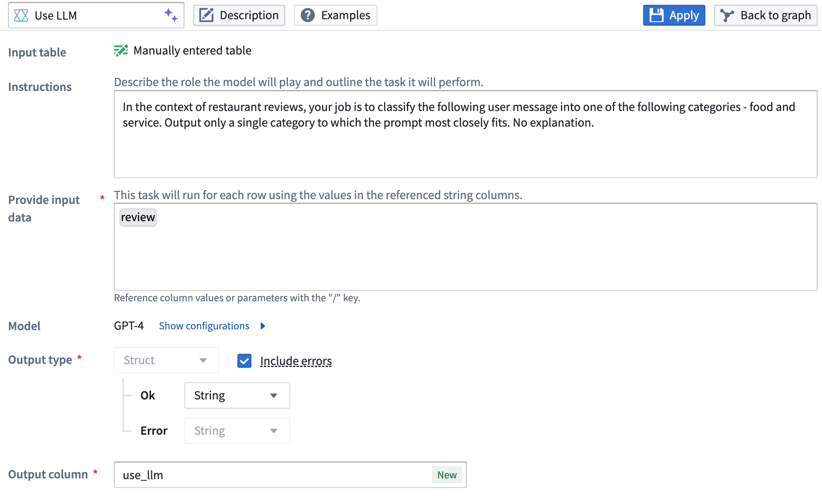Click the Apply floppy disk icon
The height and width of the screenshot is (504, 822).
click(657, 15)
